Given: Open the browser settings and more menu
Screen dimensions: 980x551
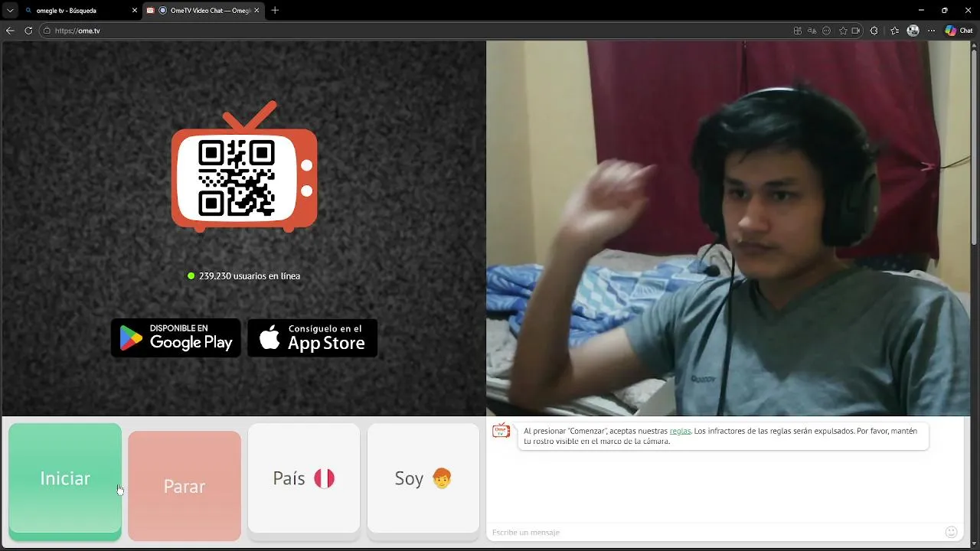Looking at the screenshot, I should click(x=931, y=31).
